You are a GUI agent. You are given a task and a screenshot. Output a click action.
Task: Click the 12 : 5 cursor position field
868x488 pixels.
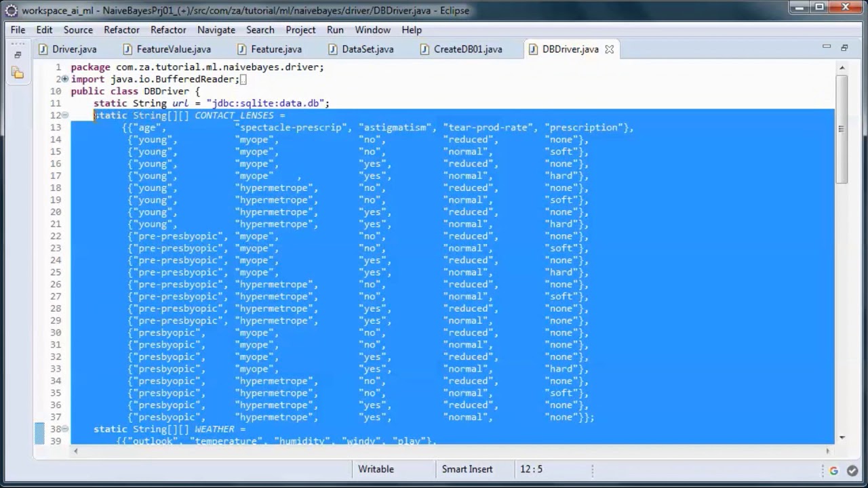click(532, 469)
